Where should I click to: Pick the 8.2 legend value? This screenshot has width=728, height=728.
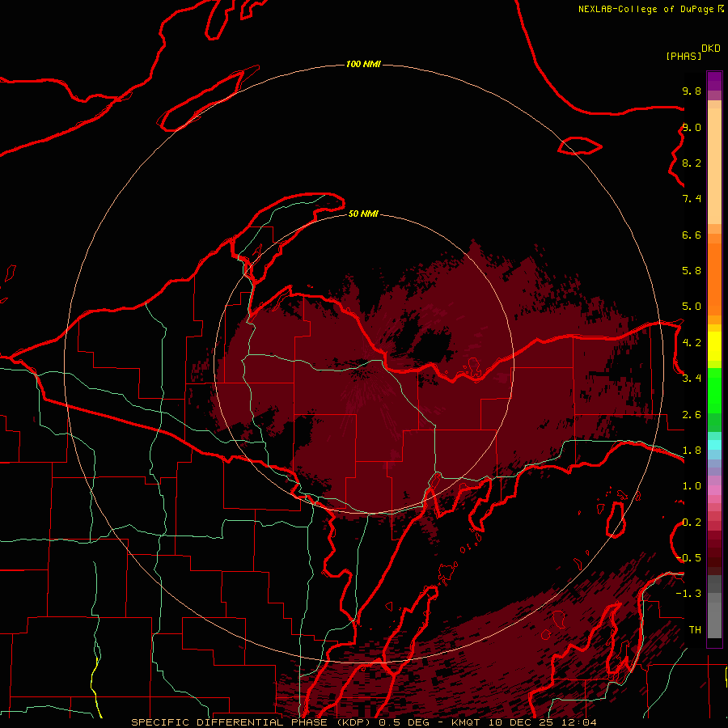(692, 163)
